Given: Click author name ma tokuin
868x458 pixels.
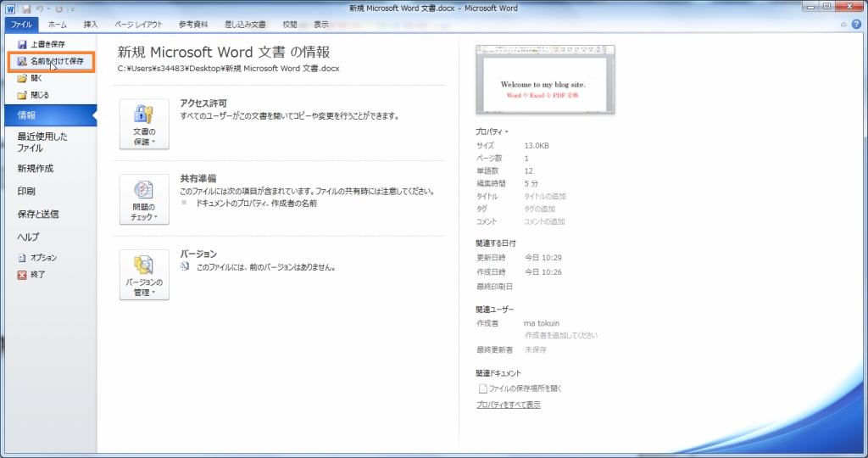Looking at the screenshot, I should tap(542, 323).
